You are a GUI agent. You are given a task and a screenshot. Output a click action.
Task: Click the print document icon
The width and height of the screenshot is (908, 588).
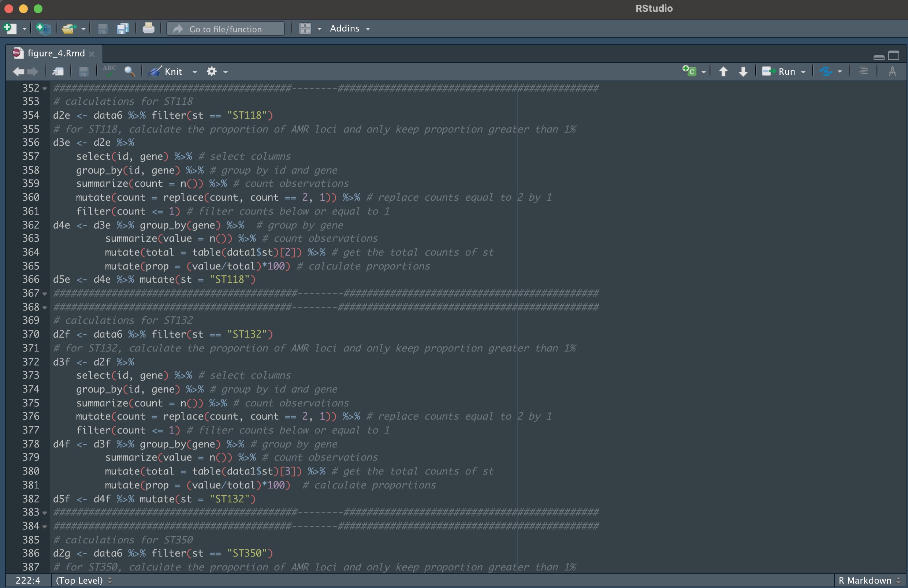pos(148,29)
